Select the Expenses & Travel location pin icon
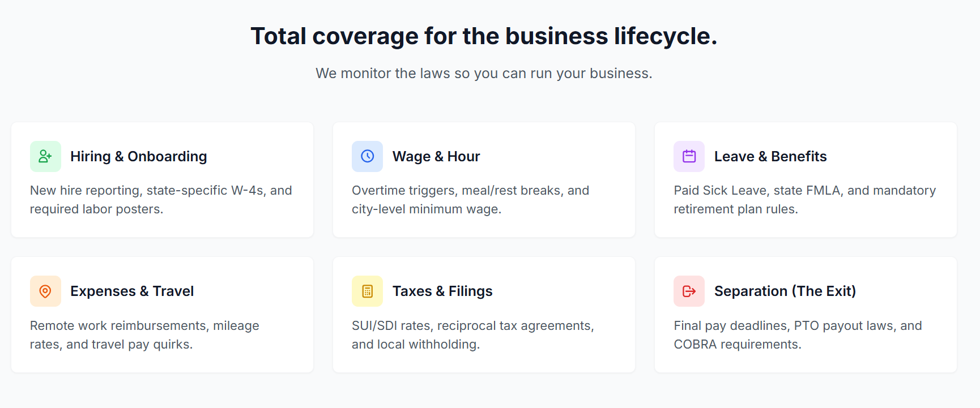980x408 pixels. [45, 291]
